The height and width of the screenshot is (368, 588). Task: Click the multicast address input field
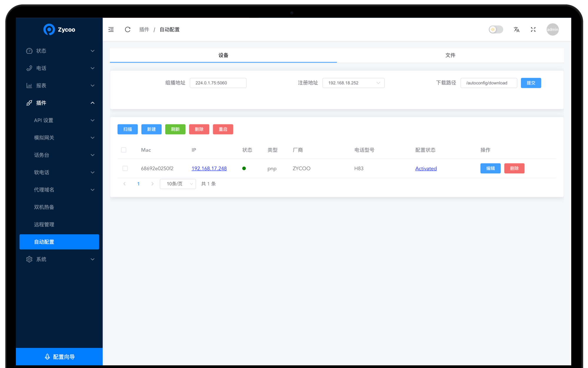(218, 83)
